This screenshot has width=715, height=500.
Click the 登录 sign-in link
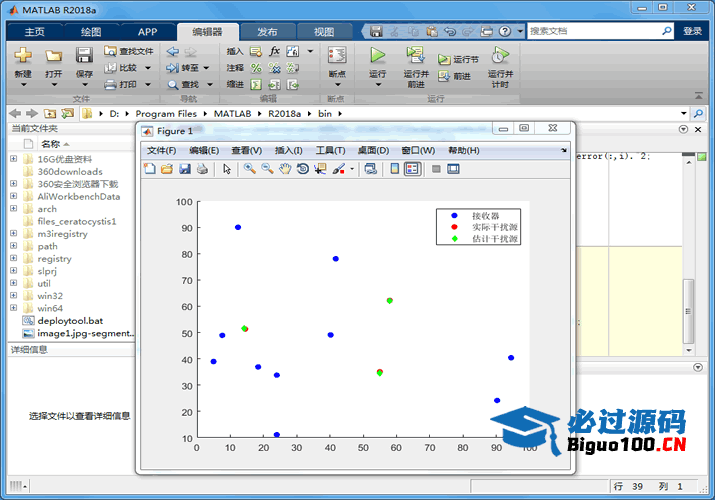692,31
